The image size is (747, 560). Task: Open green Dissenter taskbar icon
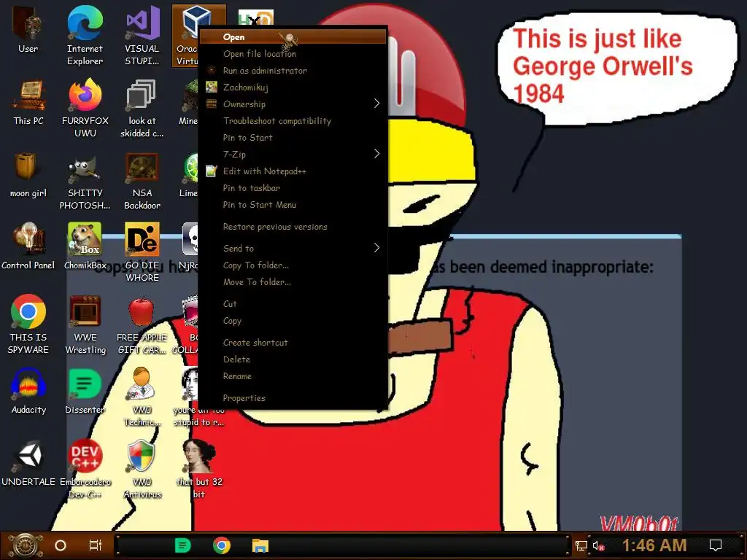[x=183, y=545]
